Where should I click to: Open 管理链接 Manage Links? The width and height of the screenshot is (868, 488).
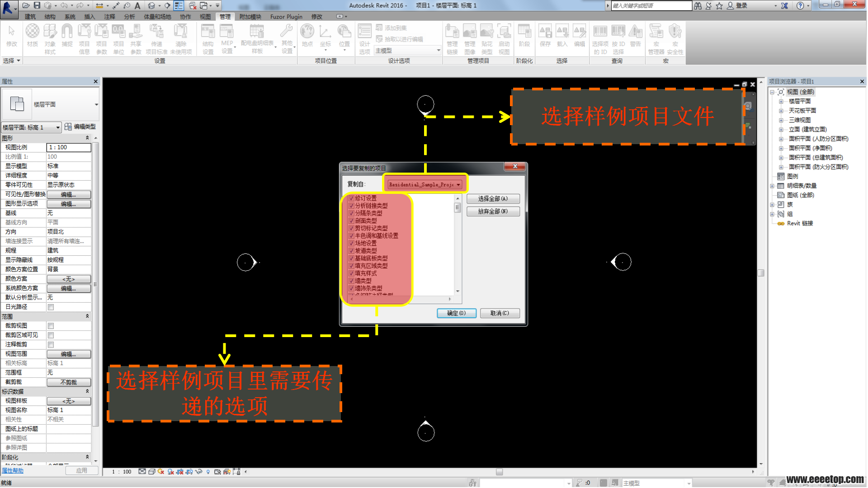[452, 39]
